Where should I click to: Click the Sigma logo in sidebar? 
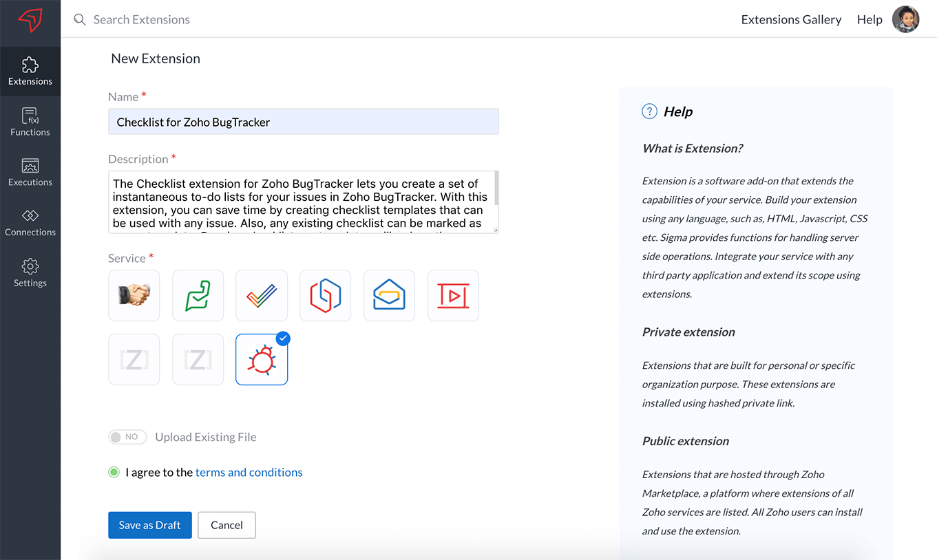(x=30, y=21)
